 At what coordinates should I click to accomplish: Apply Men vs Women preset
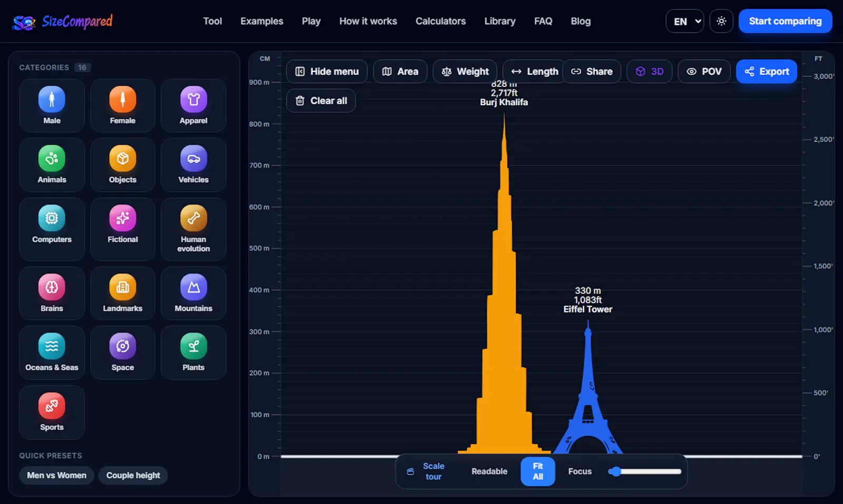[56, 475]
